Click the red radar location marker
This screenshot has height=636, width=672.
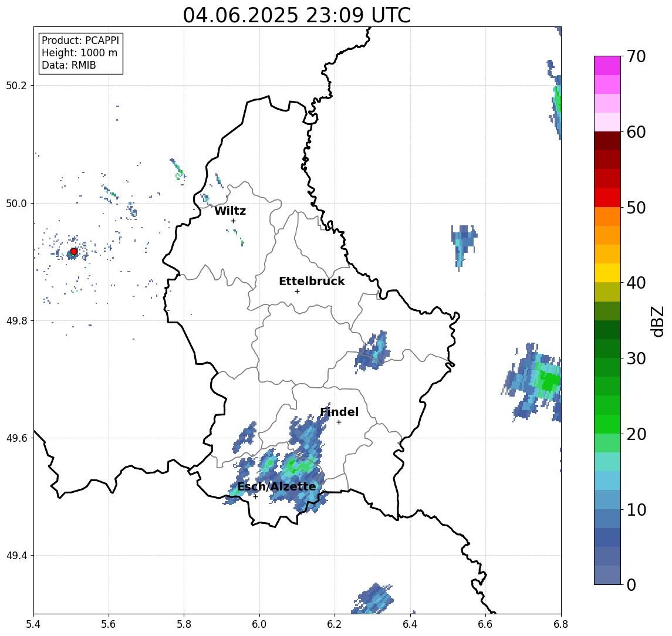tap(74, 251)
